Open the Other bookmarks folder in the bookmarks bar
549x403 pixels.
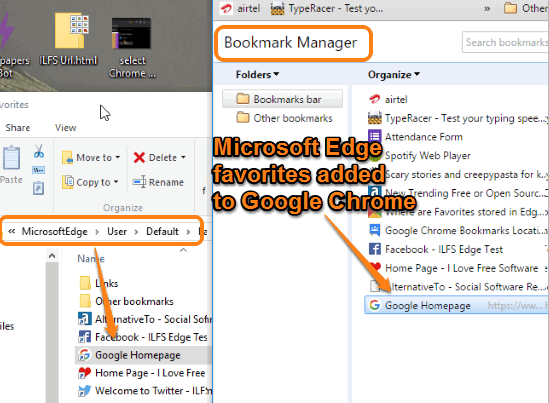tap(526, 8)
